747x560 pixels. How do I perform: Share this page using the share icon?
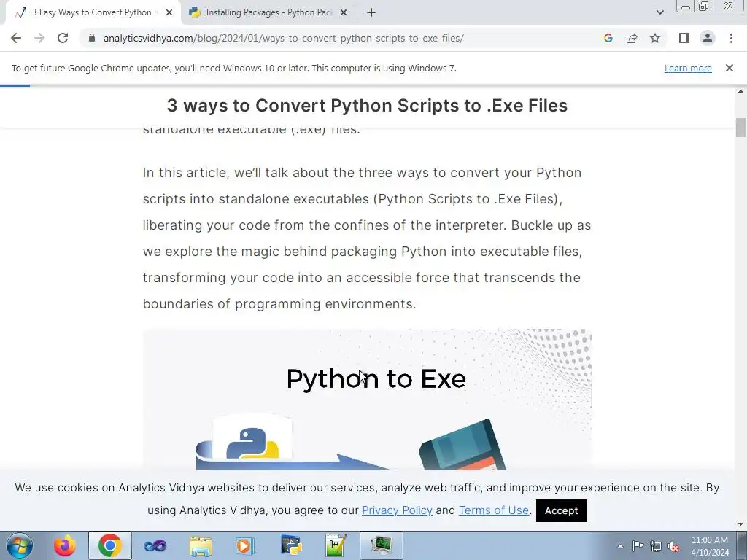coord(632,38)
